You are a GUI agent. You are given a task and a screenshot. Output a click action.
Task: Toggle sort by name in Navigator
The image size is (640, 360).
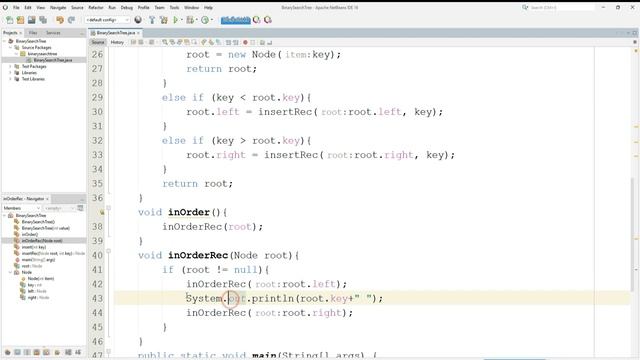tap(68, 352)
